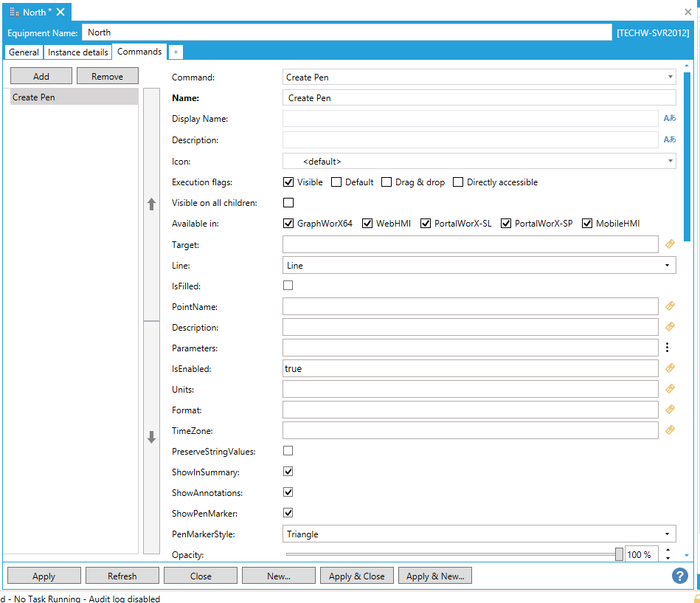Click the Opacity slider handle

click(619, 554)
